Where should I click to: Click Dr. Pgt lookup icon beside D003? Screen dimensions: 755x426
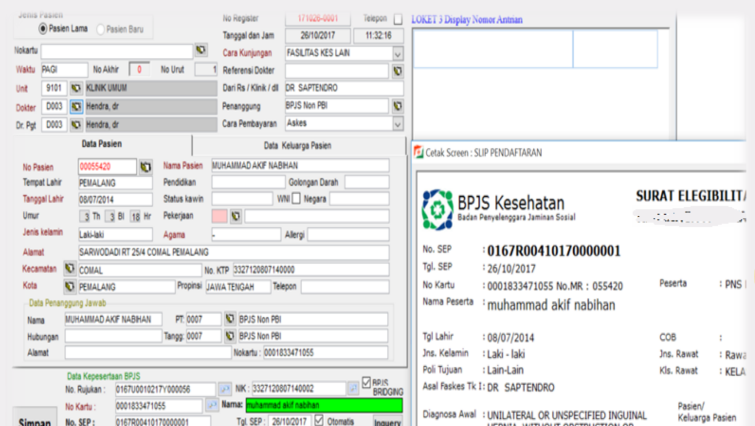tap(76, 125)
